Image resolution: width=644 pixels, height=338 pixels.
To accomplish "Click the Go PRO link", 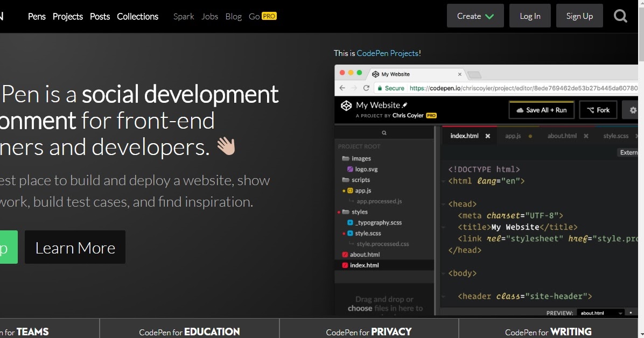I will [262, 17].
